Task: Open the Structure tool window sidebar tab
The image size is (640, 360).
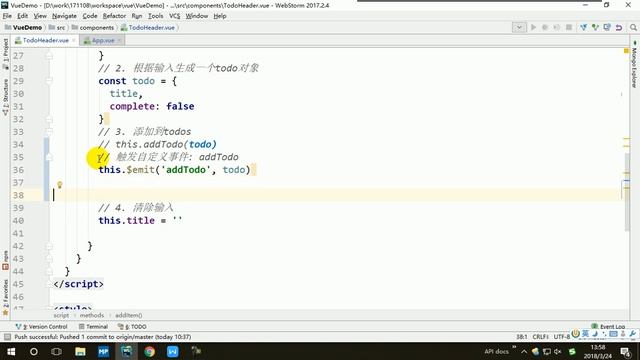Action: [5, 97]
